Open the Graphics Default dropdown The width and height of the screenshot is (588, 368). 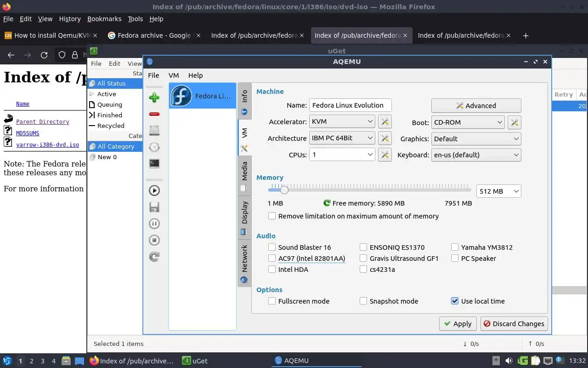476,138
